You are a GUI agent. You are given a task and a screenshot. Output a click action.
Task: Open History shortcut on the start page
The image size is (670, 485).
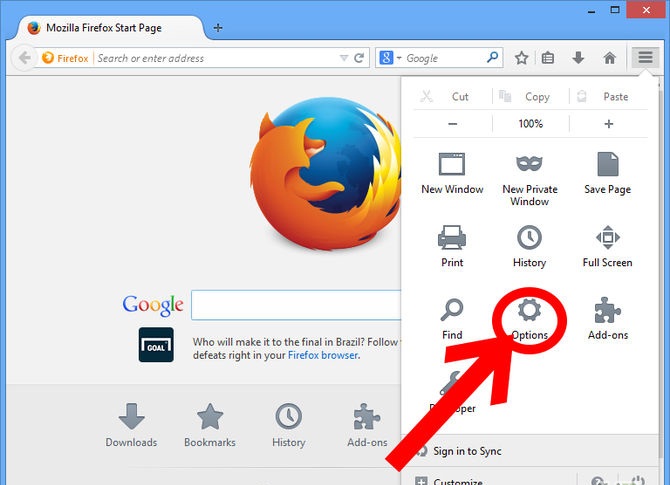288,426
